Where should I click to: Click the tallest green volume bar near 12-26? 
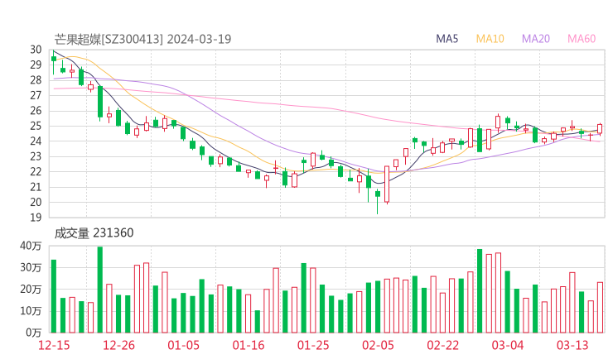[100, 290]
